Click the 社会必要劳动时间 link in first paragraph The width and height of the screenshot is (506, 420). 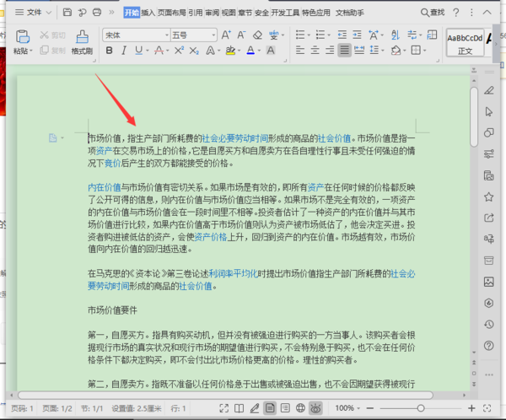click(235, 138)
